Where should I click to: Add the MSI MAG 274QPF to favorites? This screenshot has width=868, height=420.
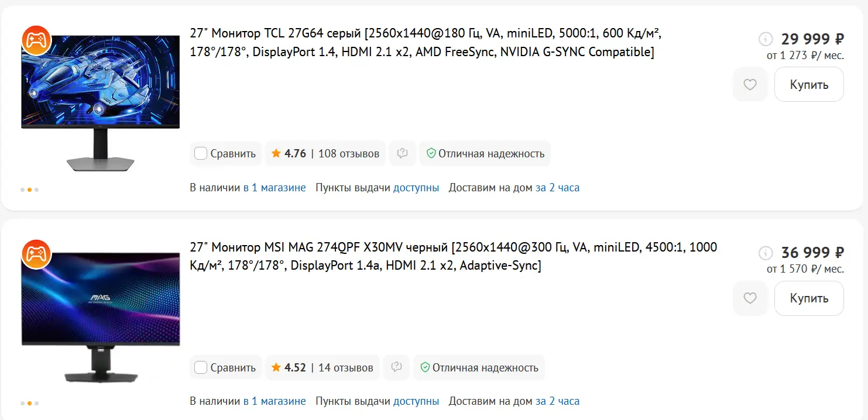click(x=750, y=298)
